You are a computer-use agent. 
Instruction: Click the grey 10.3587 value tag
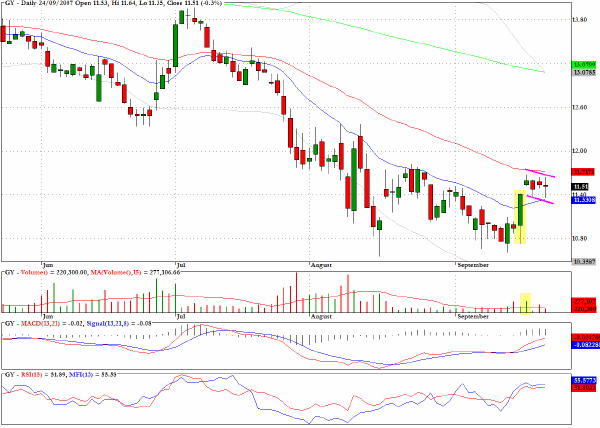click(x=583, y=262)
